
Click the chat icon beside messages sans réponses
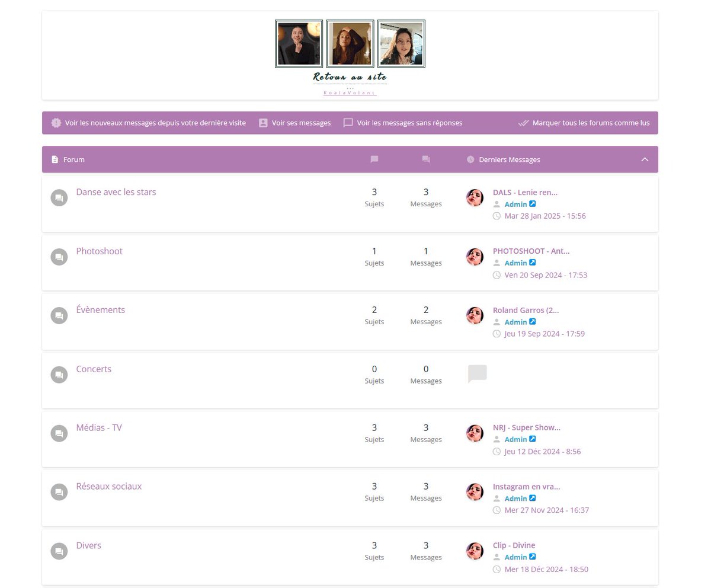pyautogui.click(x=348, y=123)
